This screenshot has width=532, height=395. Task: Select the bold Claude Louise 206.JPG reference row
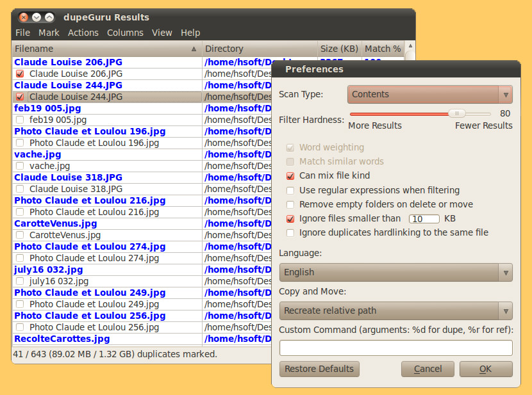click(142, 62)
